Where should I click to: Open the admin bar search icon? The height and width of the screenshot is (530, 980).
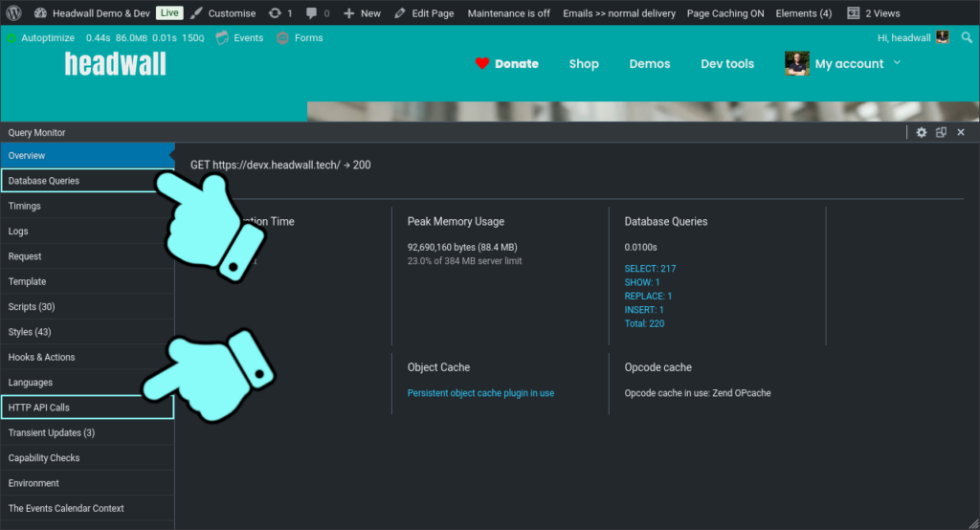pos(967,37)
